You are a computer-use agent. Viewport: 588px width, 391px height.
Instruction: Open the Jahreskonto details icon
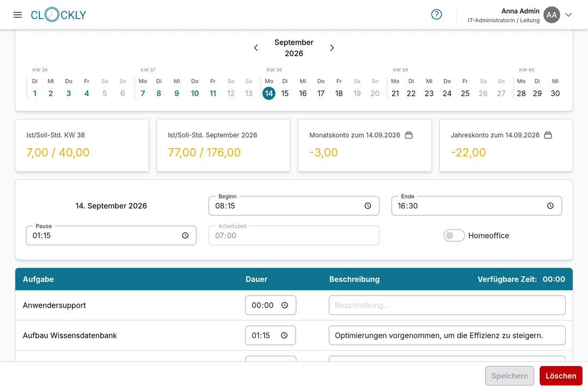pos(548,135)
